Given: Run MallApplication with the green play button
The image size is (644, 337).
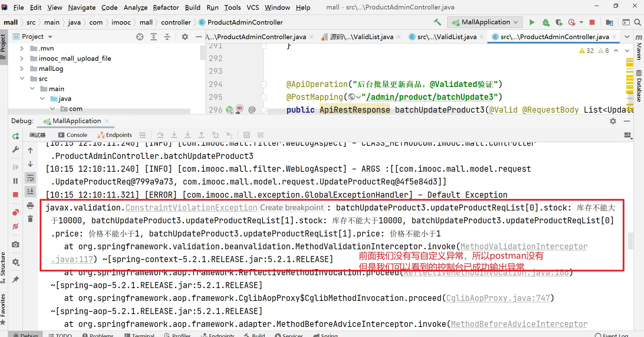Looking at the screenshot, I should (532, 22).
